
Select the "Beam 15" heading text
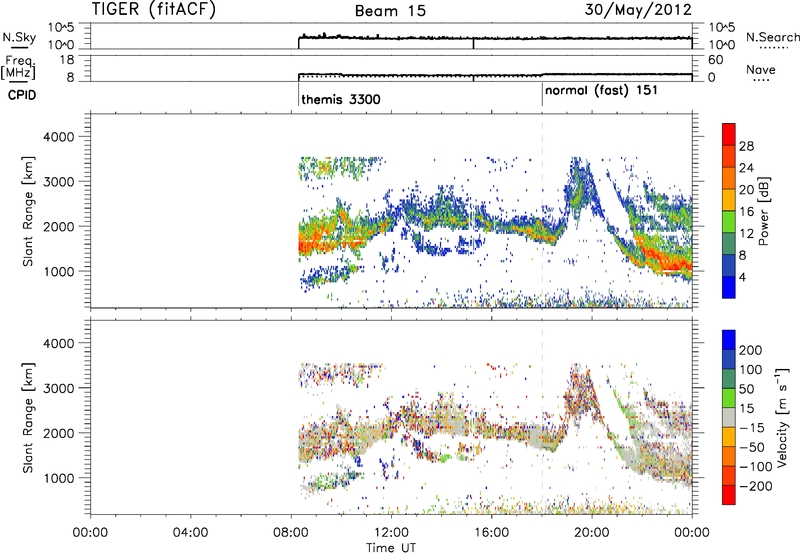pos(390,10)
